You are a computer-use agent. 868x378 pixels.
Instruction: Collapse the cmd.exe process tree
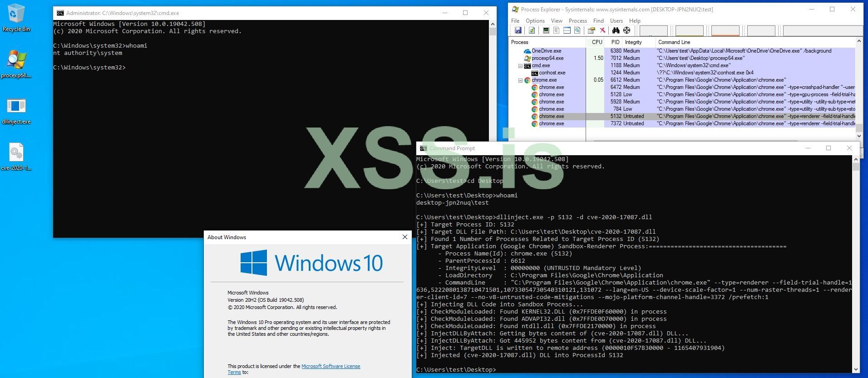(520, 66)
